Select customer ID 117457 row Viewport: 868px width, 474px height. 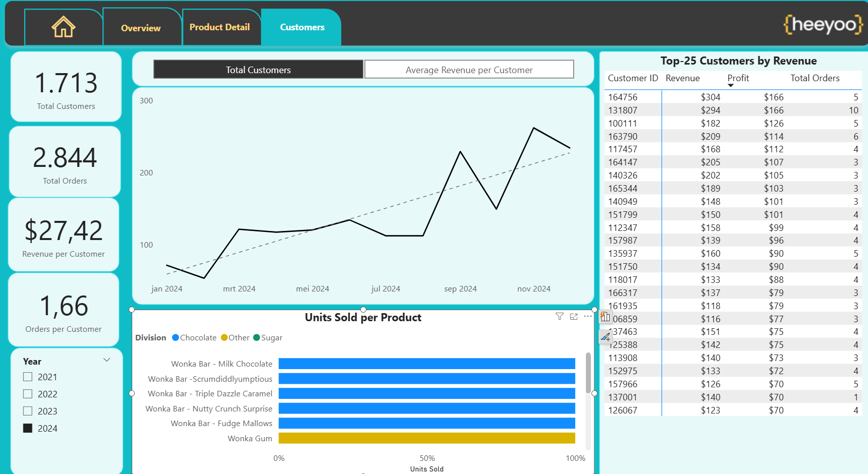(733, 149)
